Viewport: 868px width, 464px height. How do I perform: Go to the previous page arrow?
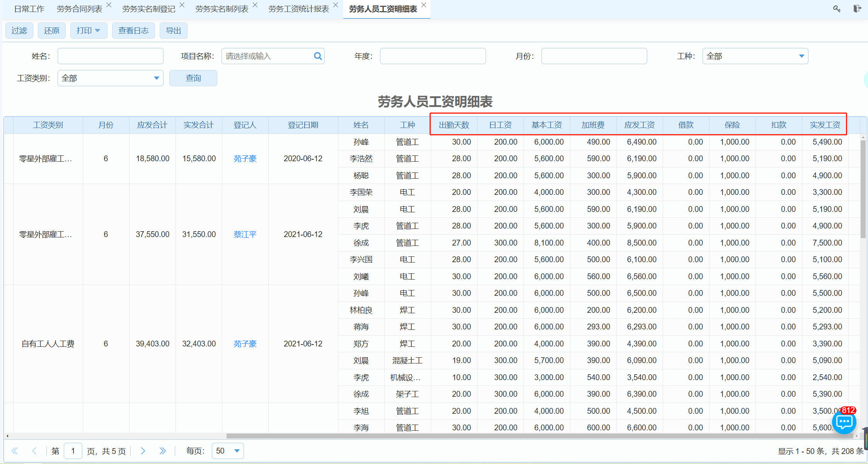[x=34, y=451]
